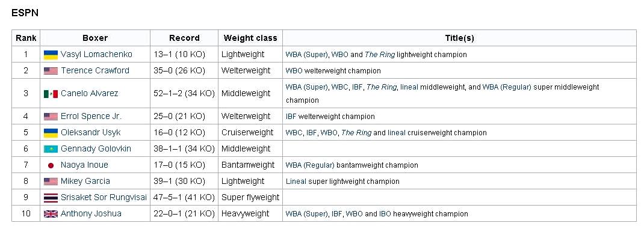The height and width of the screenshot is (229, 644).
Task: Click the UK flag next to Anthony Joshua
Action: (51, 214)
